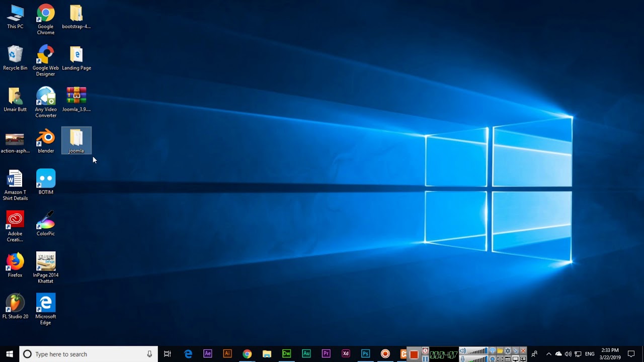Launch Google Chrome from the desktop
This screenshot has height=362, width=644.
[x=46, y=20]
